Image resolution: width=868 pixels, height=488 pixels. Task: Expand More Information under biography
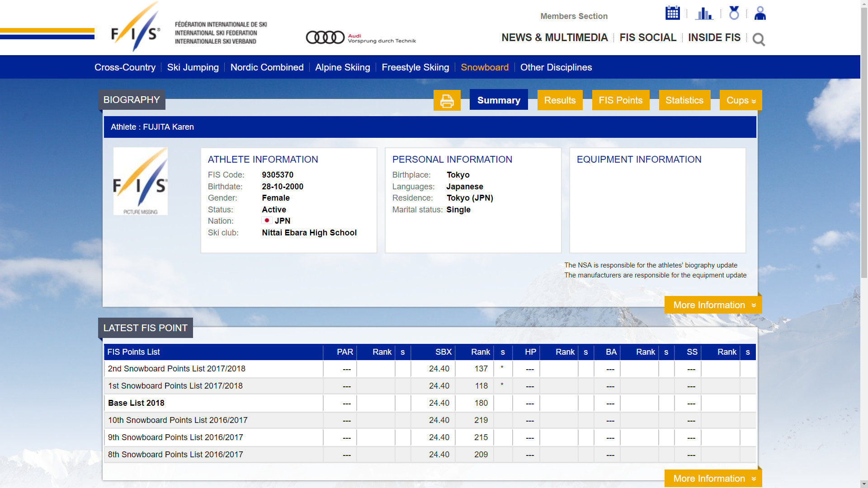tap(713, 305)
